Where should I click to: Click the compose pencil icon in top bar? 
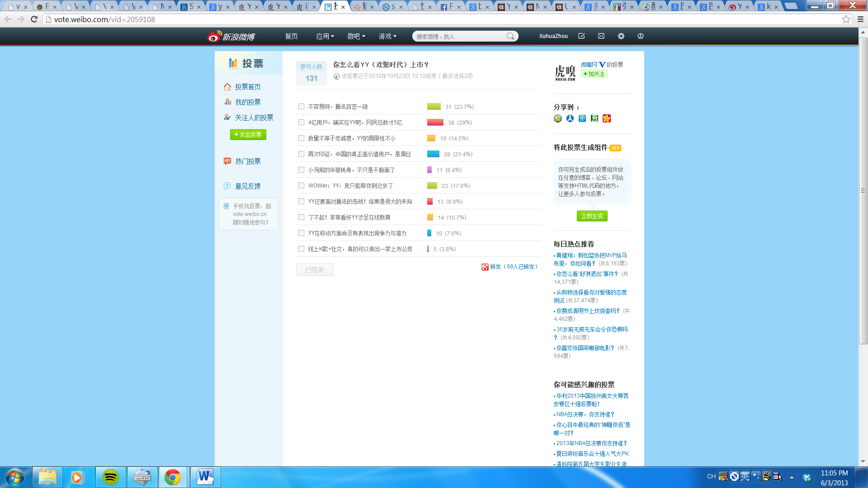click(x=581, y=36)
